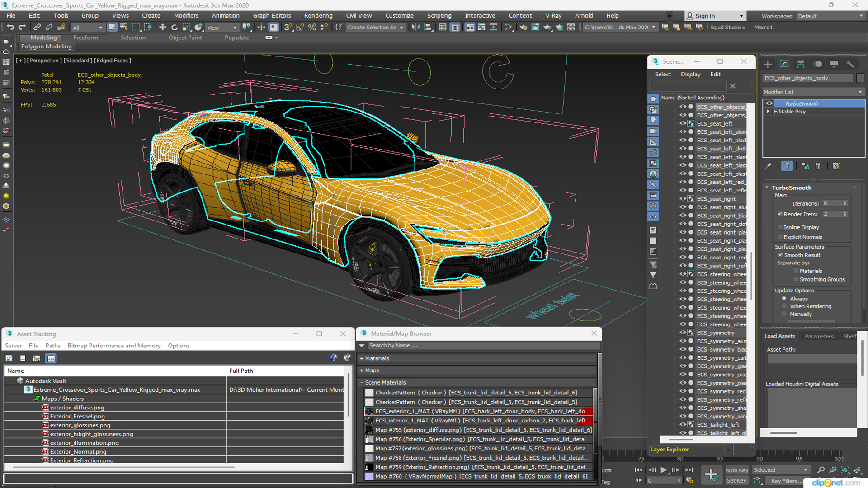Refresh the Asset Tracking list
This screenshot has width=868, height=488.
tap(9, 358)
